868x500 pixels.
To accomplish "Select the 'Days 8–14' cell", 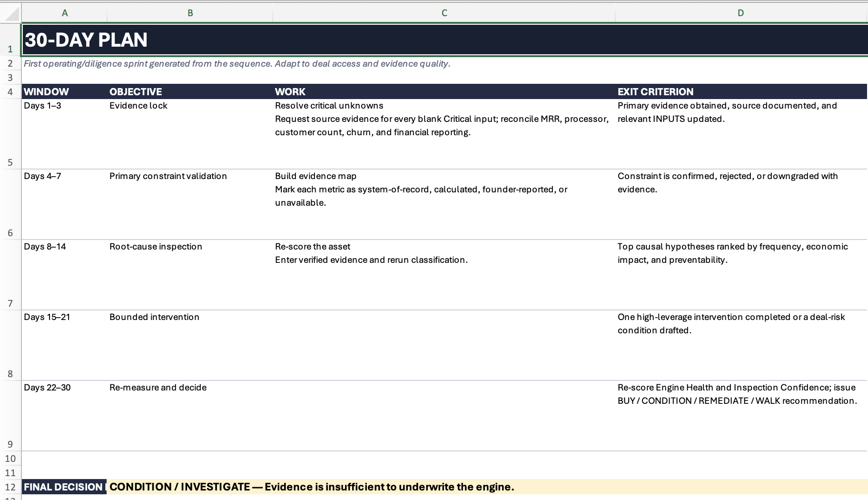I will tap(64, 275).
